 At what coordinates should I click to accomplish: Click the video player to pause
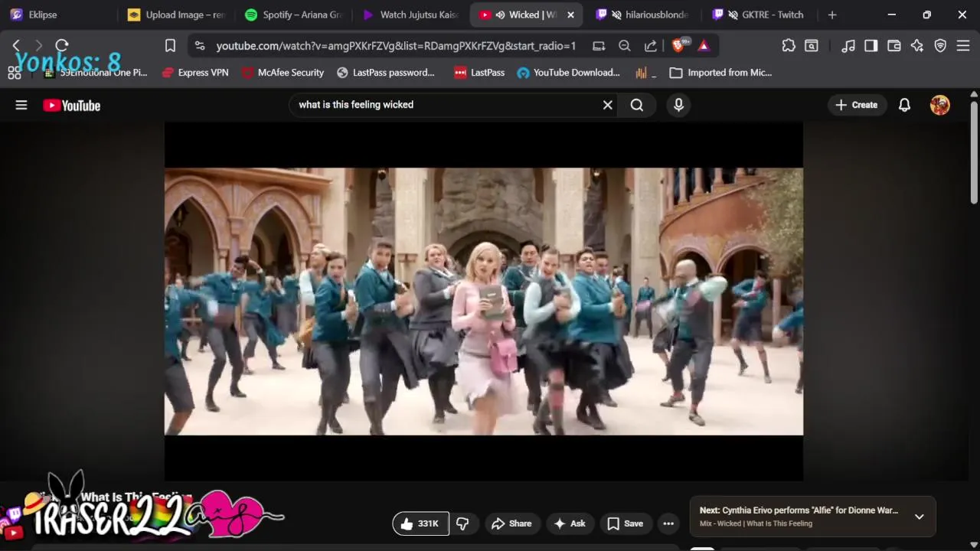pos(484,302)
